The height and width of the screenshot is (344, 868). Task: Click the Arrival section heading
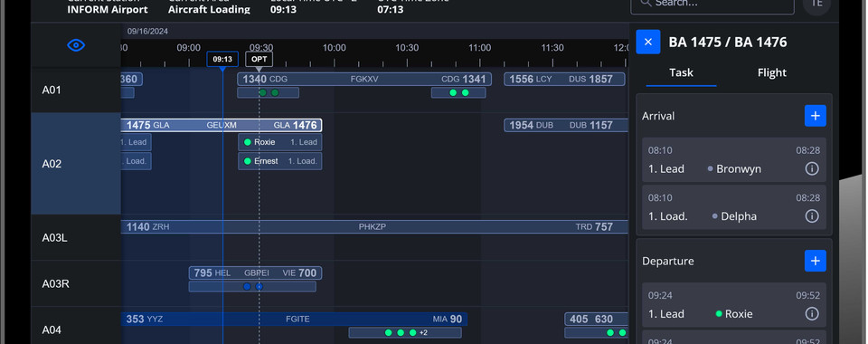pyautogui.click(x=658, y=117)
